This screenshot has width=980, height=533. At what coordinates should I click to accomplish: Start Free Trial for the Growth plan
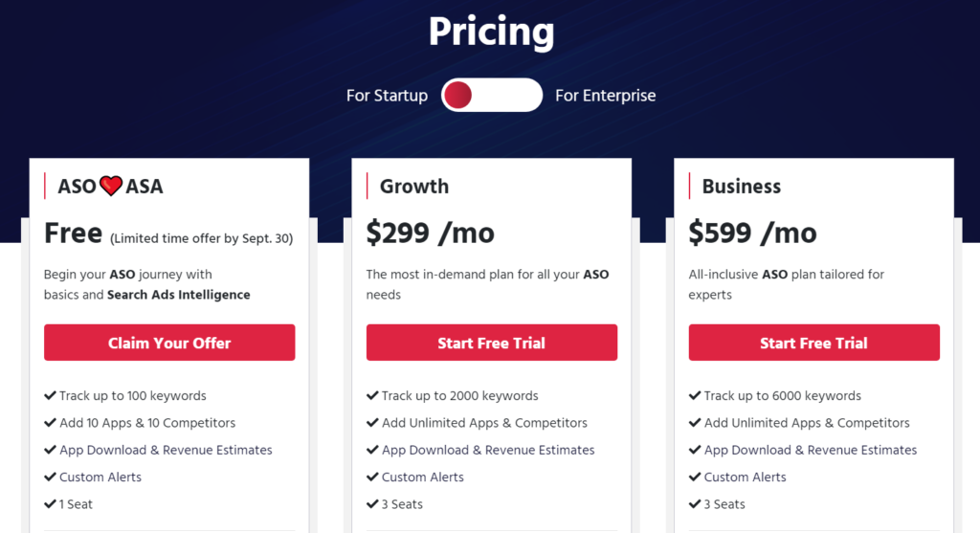492,343
